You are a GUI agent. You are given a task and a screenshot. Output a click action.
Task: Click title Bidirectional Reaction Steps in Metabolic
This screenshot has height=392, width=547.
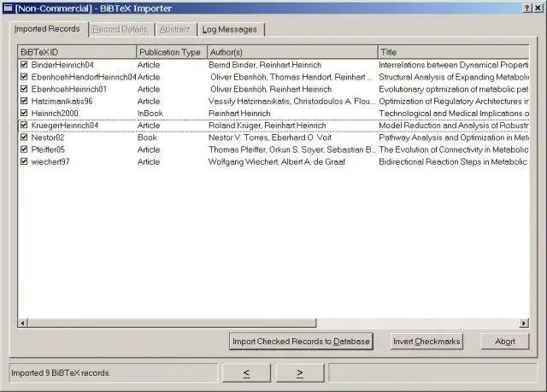tap(453, 161)
